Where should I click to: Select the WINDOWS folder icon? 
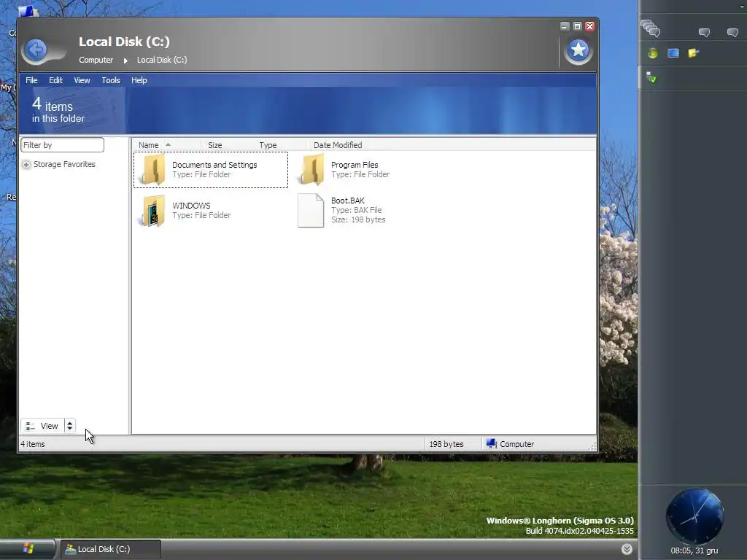(152, 211)
